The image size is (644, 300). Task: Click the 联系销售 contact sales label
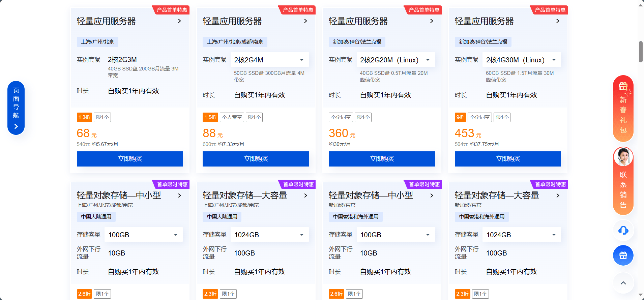coord(623,190)
